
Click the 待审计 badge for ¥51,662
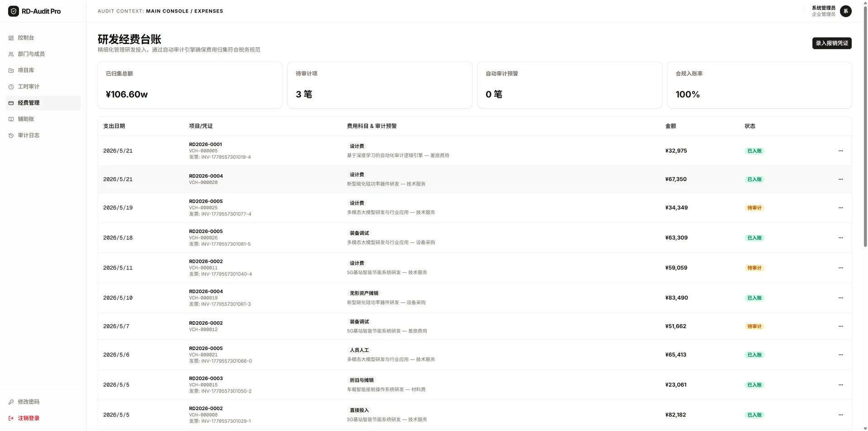tap(754, 326)
